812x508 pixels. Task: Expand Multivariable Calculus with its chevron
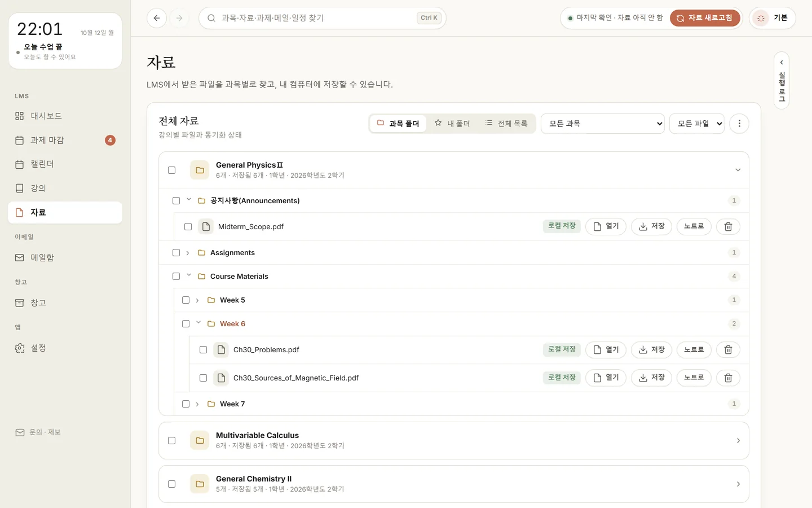[x=738, y=440]
